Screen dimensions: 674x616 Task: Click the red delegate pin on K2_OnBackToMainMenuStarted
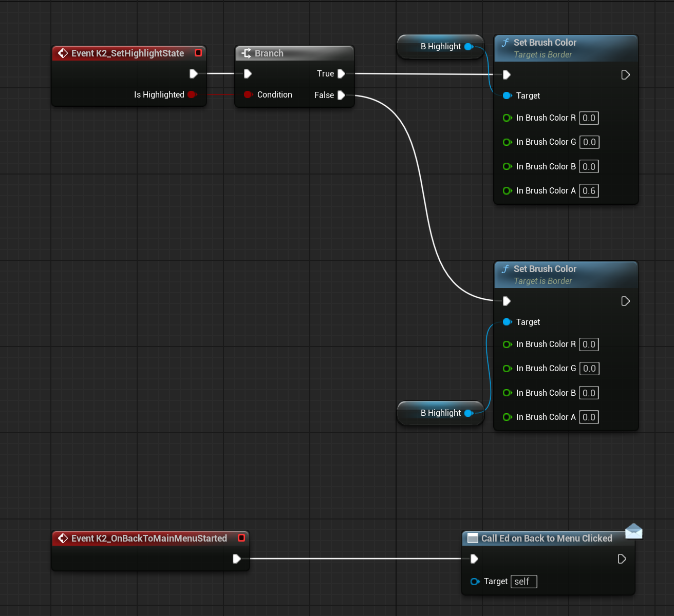click(241, 538)
